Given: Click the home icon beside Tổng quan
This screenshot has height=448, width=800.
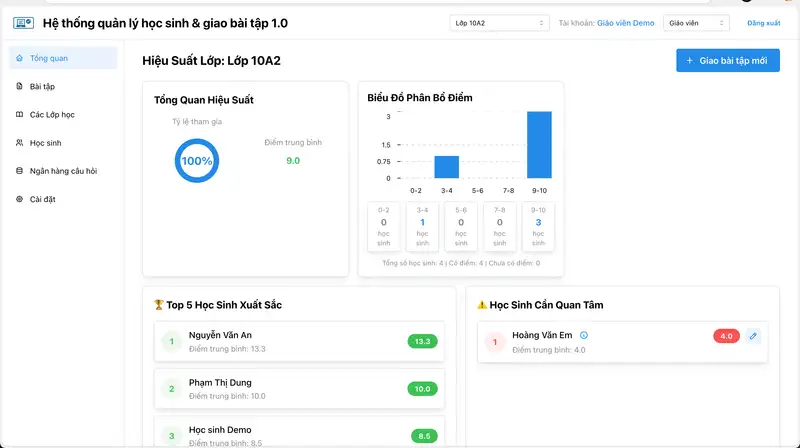Looking at the screenshot, I should click(x=19, y=58).
